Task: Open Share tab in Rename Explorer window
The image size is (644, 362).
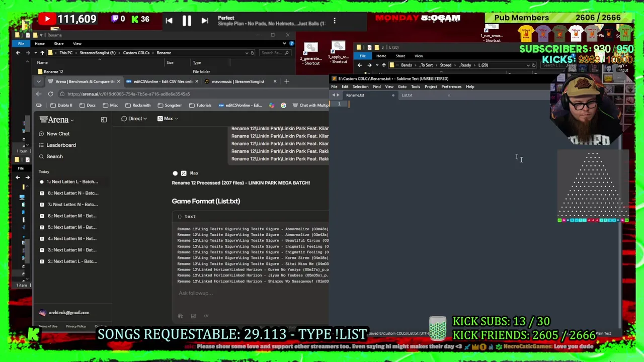Action: point(58,44)
